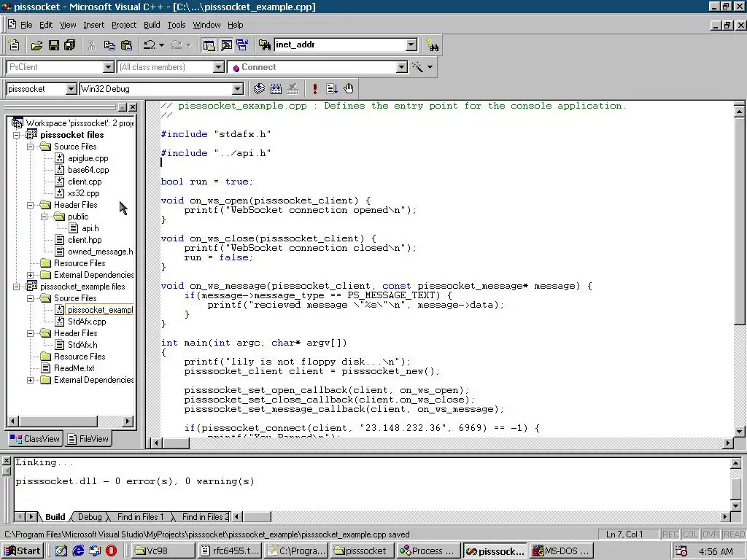Open the All class members filter dropdown
This screenshot has height=560, width=747.
218,67
